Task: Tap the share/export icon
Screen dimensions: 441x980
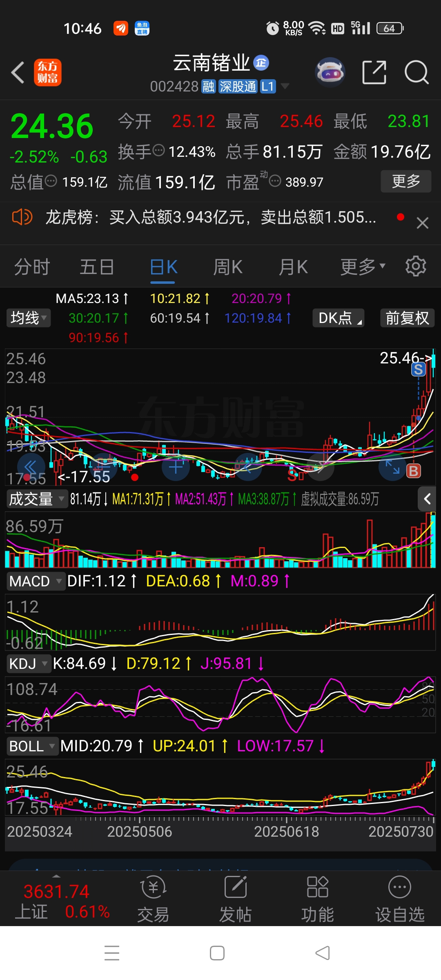Action: click(x=374, y=72)
